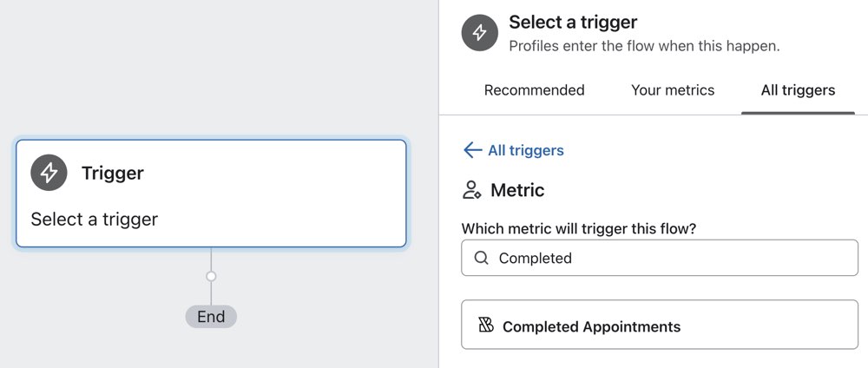Click the lightning bolt icon on Trigger node
This screenshot has width=868, height=368.
pyautogui.click(x=49, y=173)
